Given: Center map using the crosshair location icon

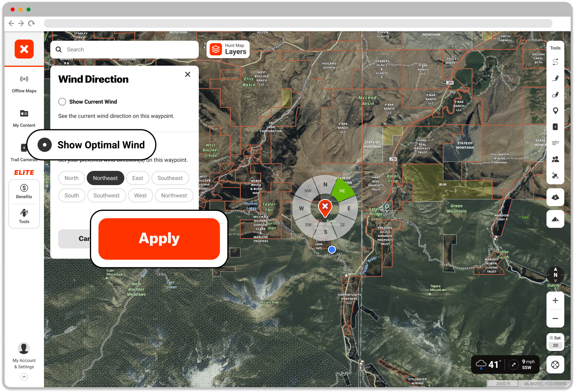Looking at the screenshot, I should point(555,364).
